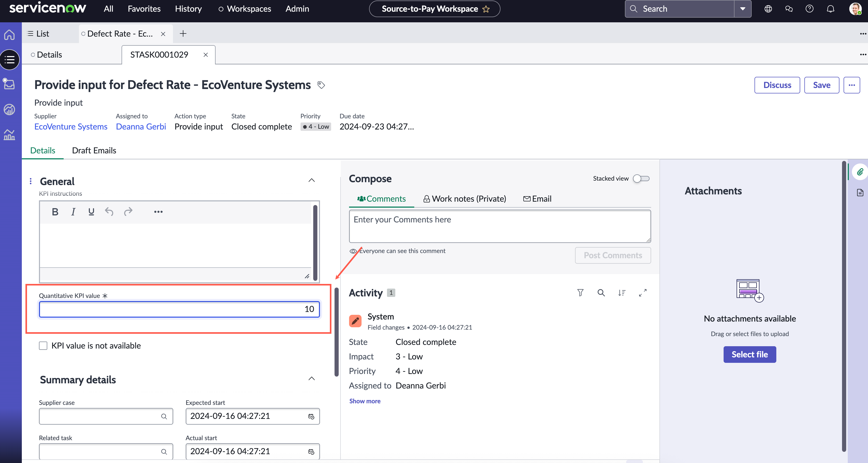
Task: Sort the Activity stream entries
Action: point(622,292)
